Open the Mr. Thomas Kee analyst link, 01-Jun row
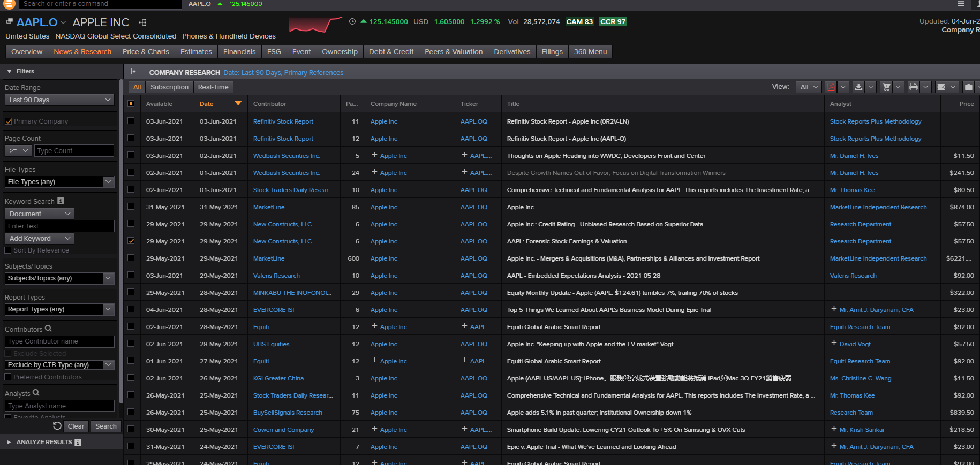 click(852, 190)
